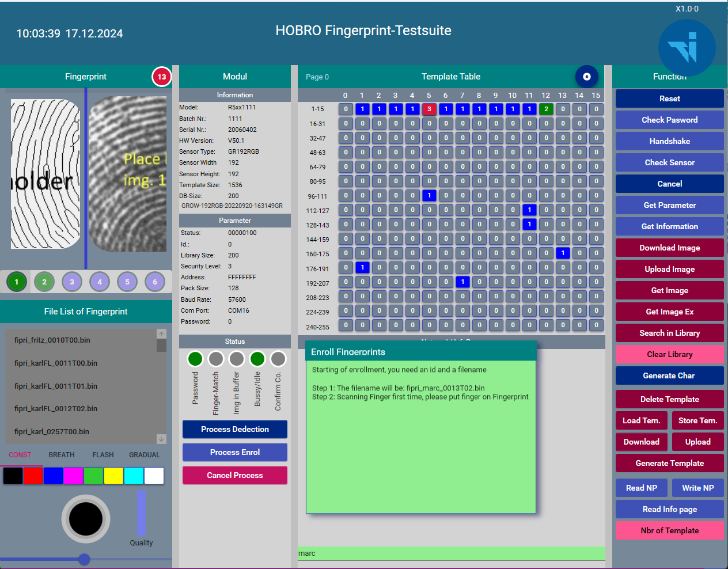Click the green template cell labeled 2
Image resolution: width=728 pixels, height=569 pixels.
[x=546, y=109]
